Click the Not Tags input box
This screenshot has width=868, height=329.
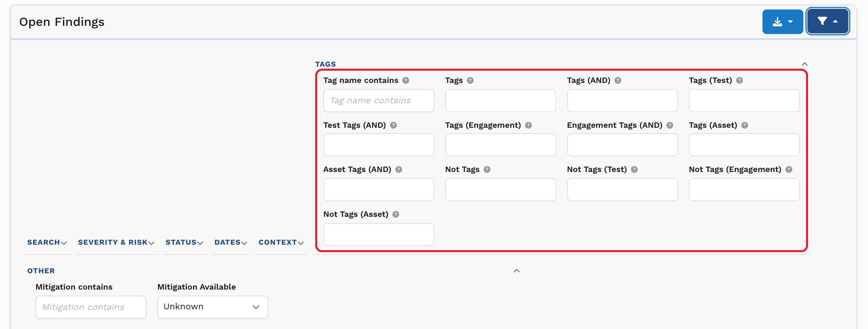pos(500,190)
